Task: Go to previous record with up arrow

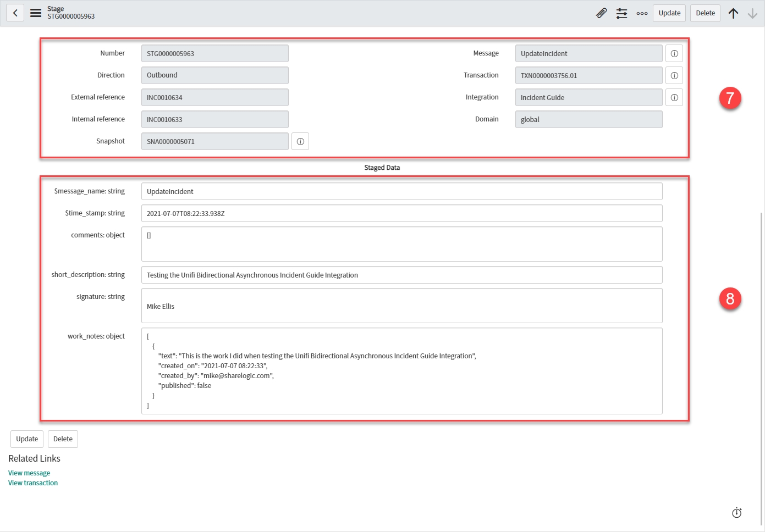Action: click(733, 13)
